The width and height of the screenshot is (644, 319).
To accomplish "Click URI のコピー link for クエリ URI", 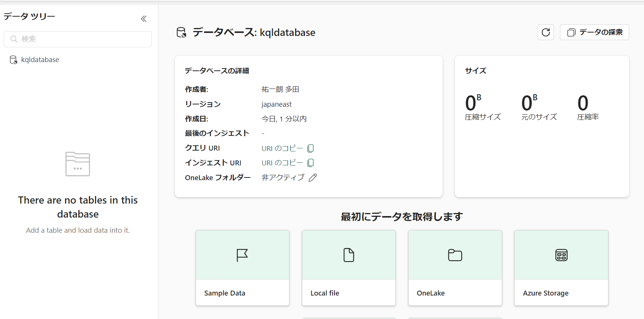I will (x=282, y=148).
